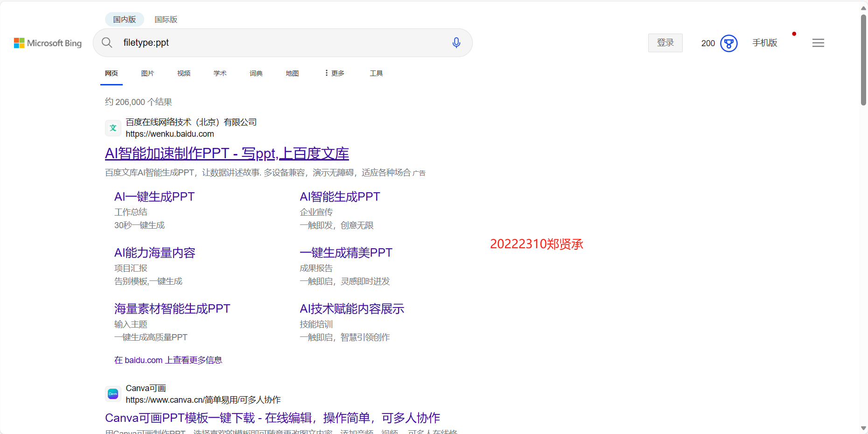This screenshot has height=434, width=868.
Task: Expand the 更多 dropdown menu
Action: pos(335,73)
